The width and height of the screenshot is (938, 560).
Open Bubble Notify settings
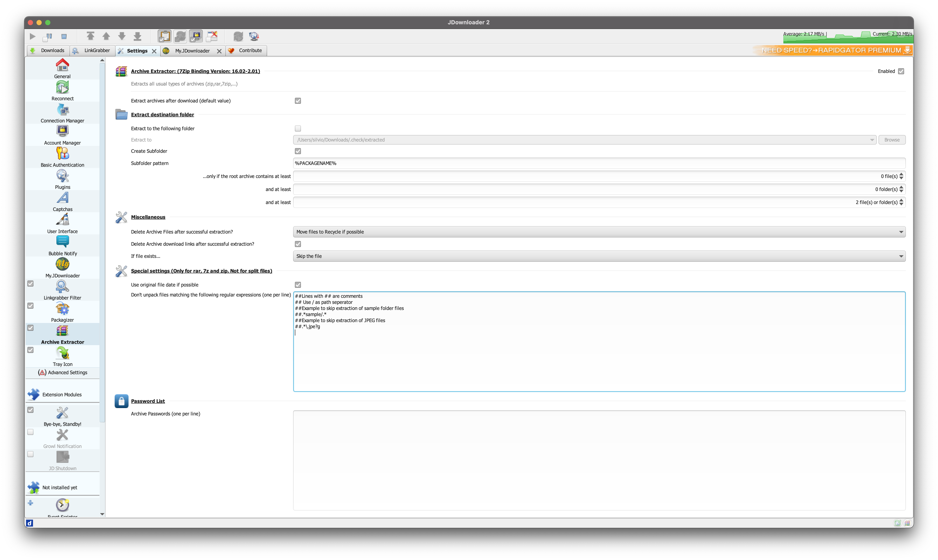[x=62, y=246]
